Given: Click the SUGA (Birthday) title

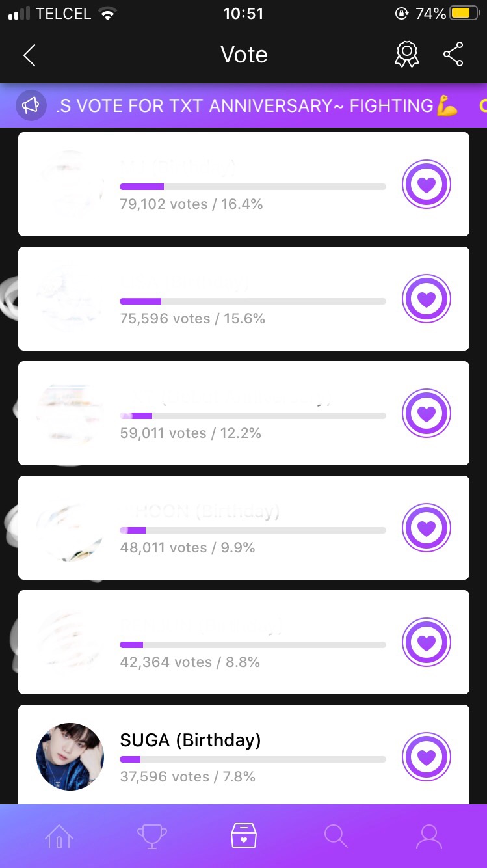Looking at the screenshot, I should click(x=191, y=740).
